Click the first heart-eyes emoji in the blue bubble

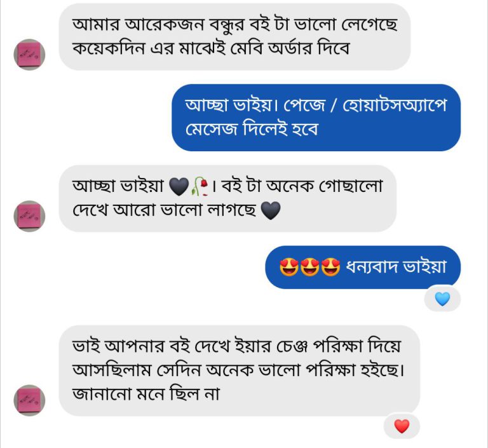(289, 268)
